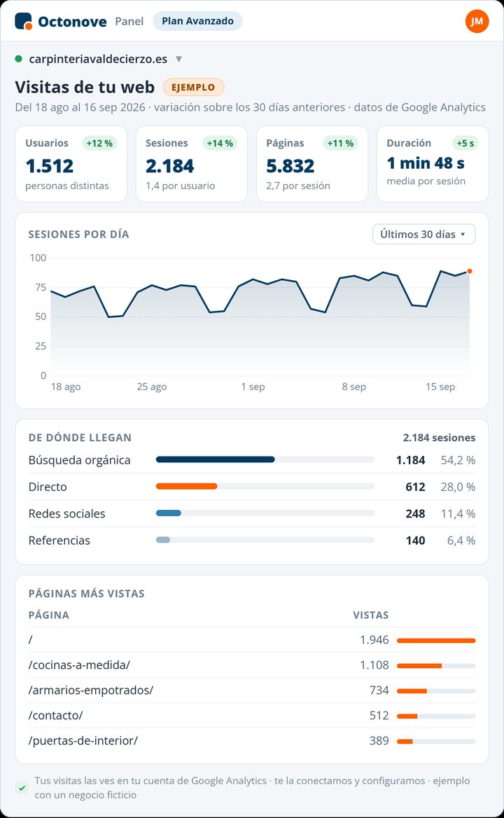Select the Redes sociales source label
Viewport: 504px width, 818px height.
coord(66,513)
